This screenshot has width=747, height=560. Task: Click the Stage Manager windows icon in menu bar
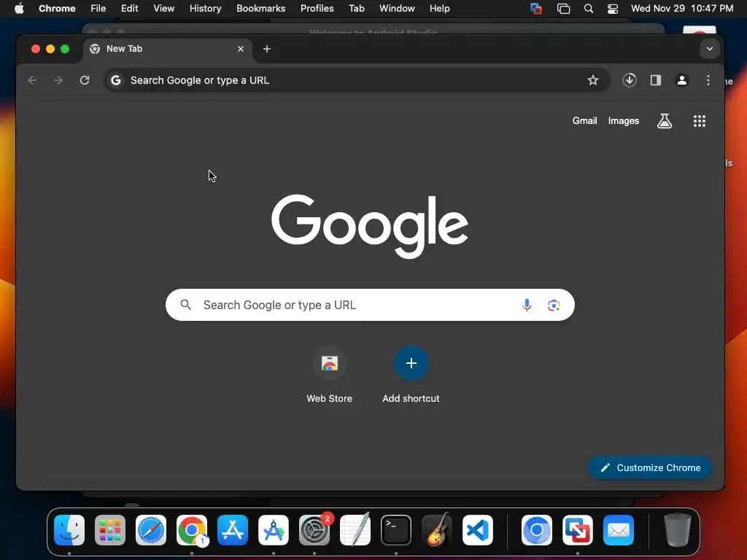coord(563,8)
